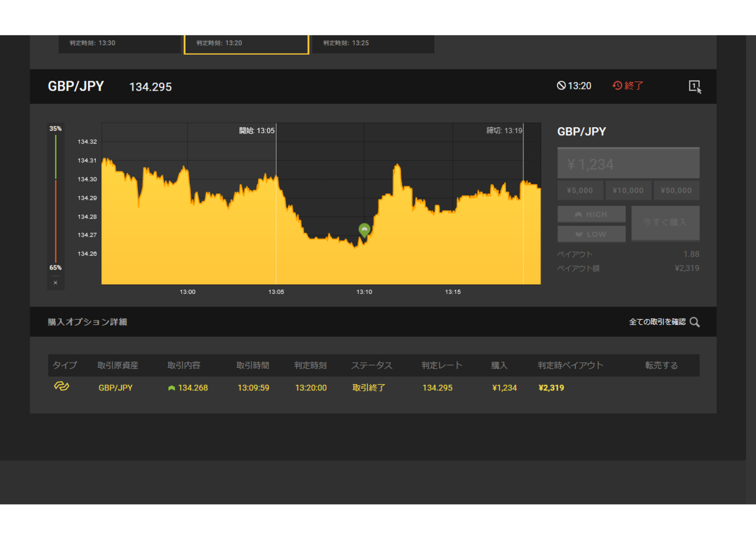Click the ペイアウト額 ¥2,319 value in side panel
756x539 pixels.
(x=687, y=268)
